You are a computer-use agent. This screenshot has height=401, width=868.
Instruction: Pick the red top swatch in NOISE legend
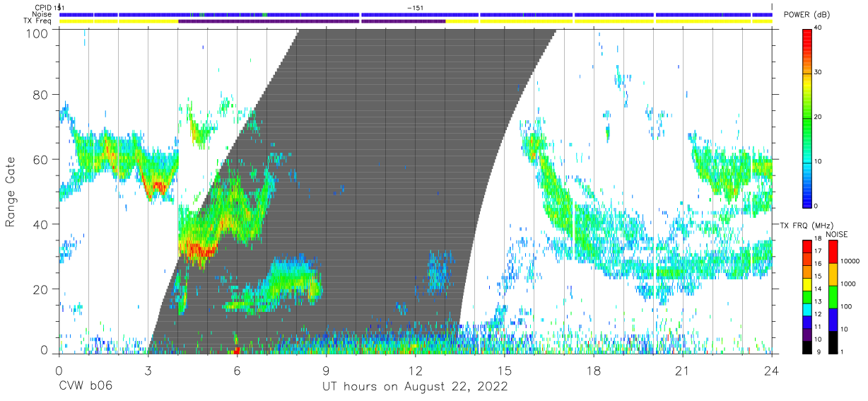click(x=833, y=252)
